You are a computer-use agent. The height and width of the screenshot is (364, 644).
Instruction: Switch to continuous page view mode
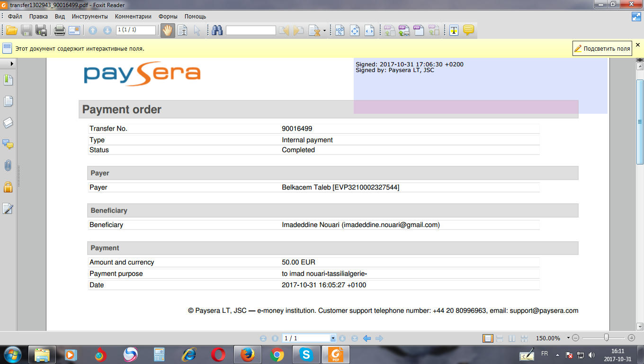pyautogui.click(x=499, y=338)
